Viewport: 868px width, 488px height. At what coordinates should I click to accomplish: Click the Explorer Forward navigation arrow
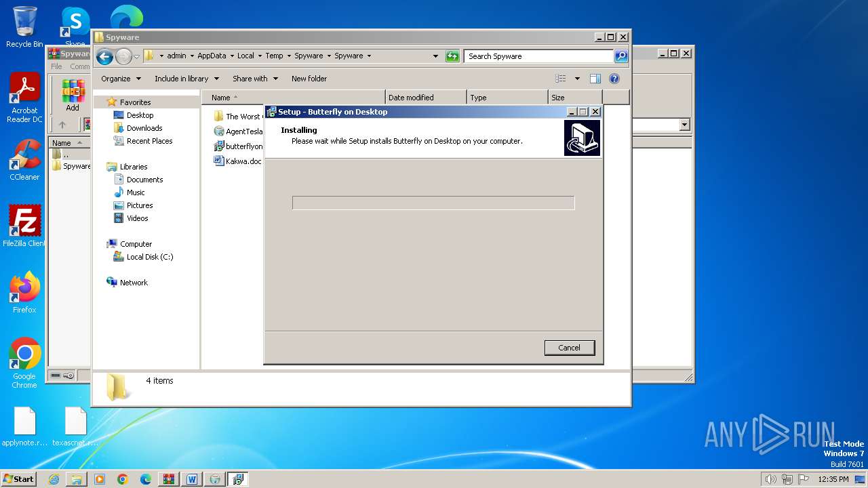point(123,56)
